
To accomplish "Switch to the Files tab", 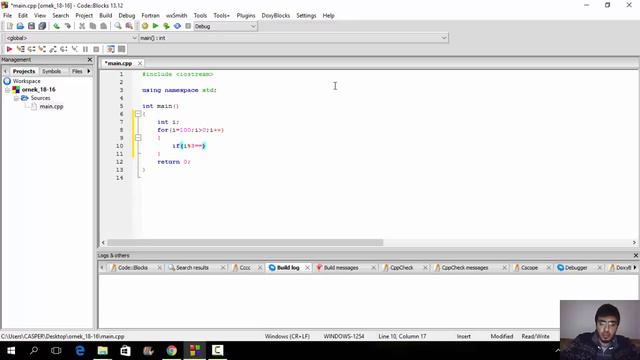I will 77,71.
